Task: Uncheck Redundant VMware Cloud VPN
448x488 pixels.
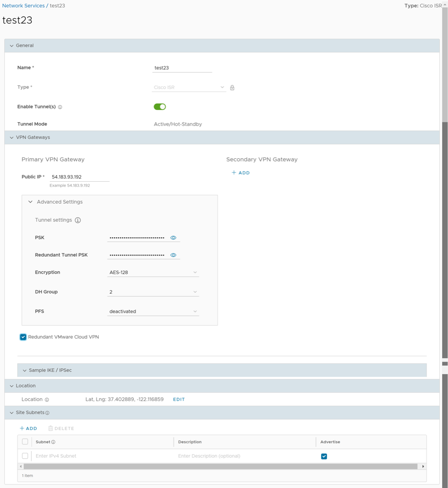Action: pos(23,337)
